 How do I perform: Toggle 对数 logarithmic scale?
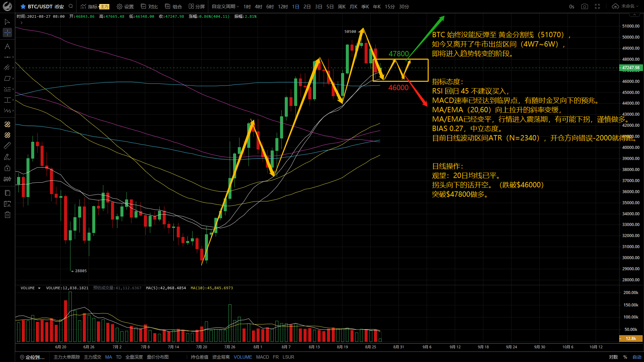[613, 357]
